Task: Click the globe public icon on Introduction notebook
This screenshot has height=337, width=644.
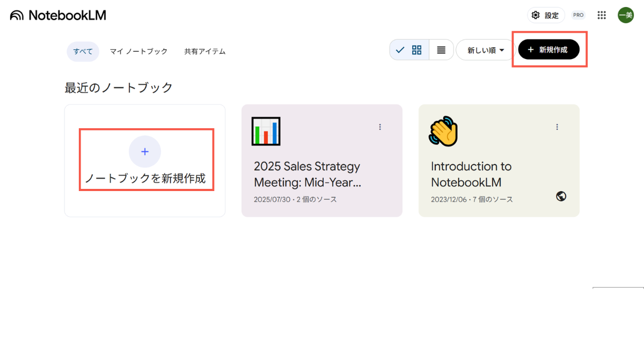Action: [561, 196]
